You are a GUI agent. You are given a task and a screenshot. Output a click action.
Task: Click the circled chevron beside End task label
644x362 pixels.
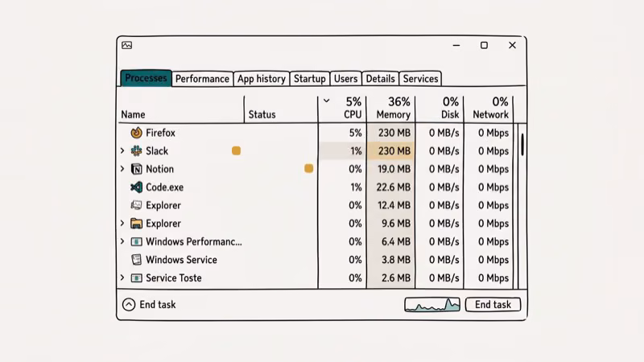[129, 305]
